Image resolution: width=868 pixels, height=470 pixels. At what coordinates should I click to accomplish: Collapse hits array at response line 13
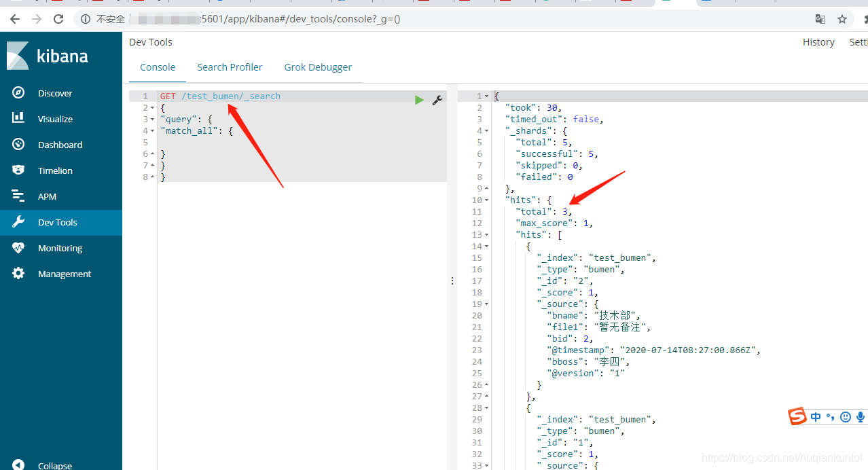tap(487, 235)
